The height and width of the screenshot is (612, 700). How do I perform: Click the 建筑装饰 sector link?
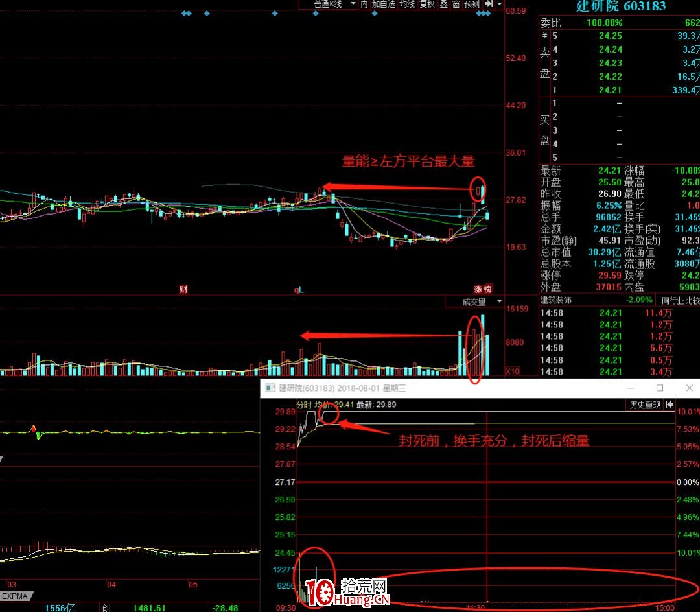[556, 300]
